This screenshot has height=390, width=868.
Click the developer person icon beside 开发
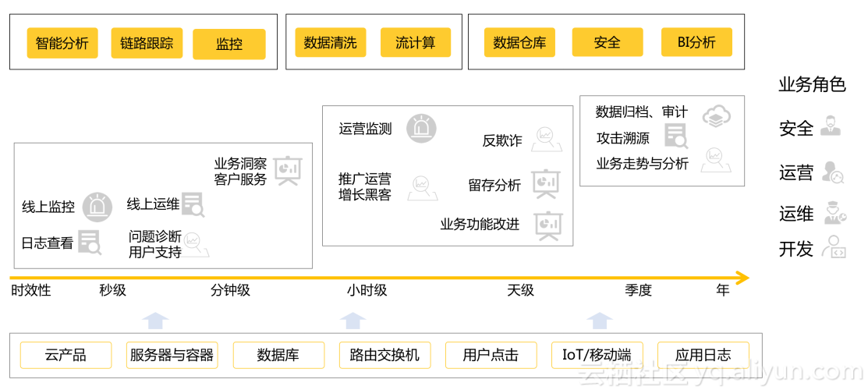(x=834, y=247)
